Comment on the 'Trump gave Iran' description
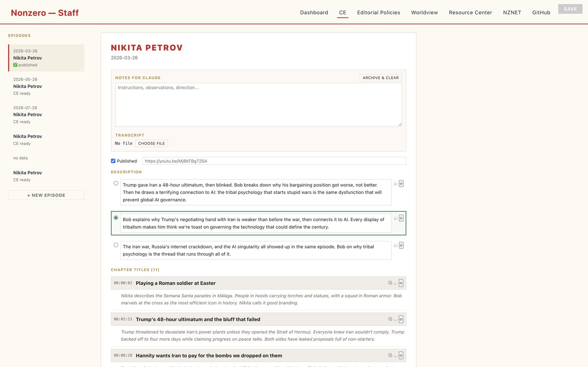The width and height of the screenshot is (588, 367). click(x=396, y=183)
